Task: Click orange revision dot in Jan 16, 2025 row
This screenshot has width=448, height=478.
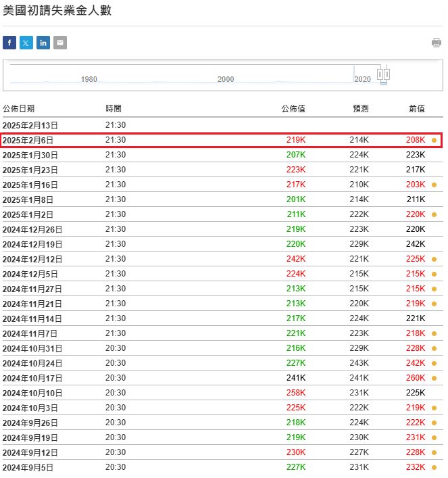Action: (x=434, y=185)
